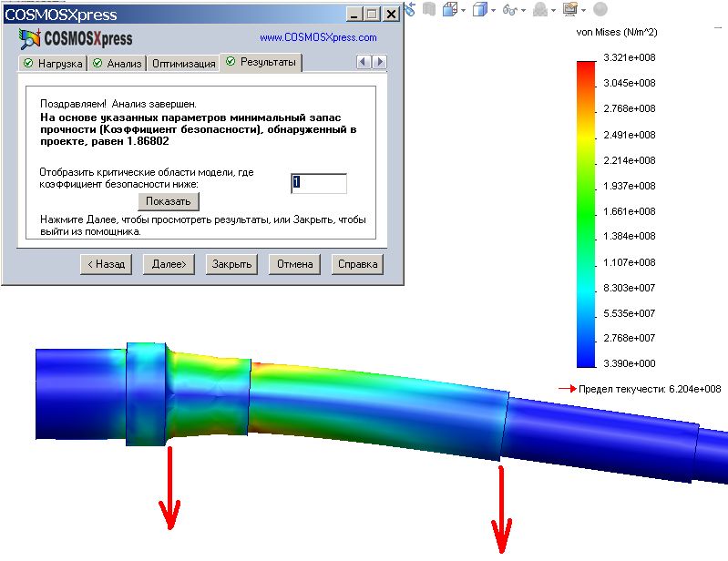728x561 pixels.
Task: Switch to the Анализ tab
Action: (x=117, y=64)
